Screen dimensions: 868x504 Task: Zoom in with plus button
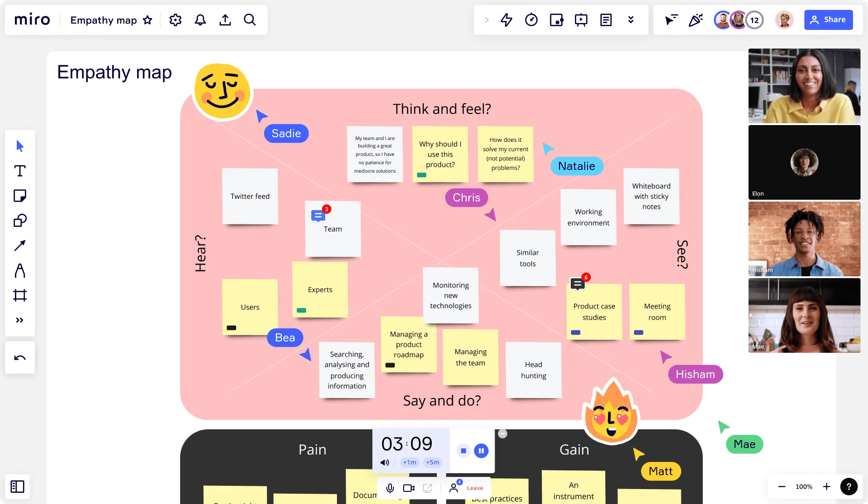tap(826, 486)
